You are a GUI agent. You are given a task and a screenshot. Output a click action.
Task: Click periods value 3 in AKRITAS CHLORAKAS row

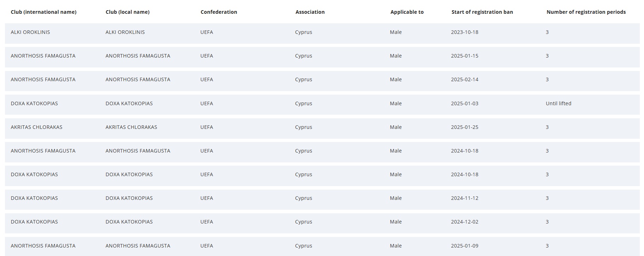point(547,127)
